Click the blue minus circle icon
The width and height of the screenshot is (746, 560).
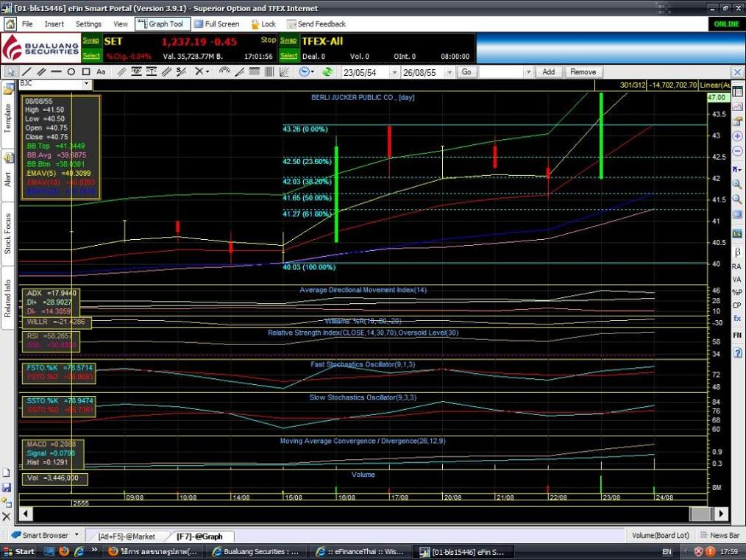pos(736,152)
